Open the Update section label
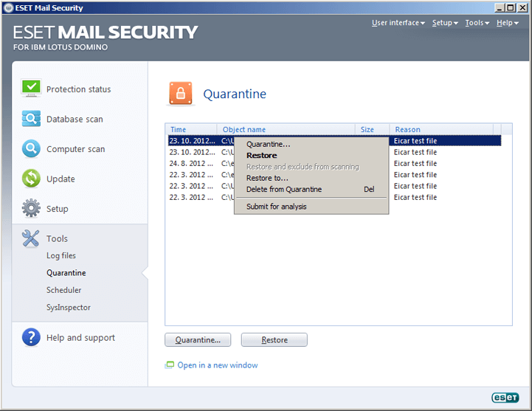Screen dimensions: 532x411 click(61, 179)
